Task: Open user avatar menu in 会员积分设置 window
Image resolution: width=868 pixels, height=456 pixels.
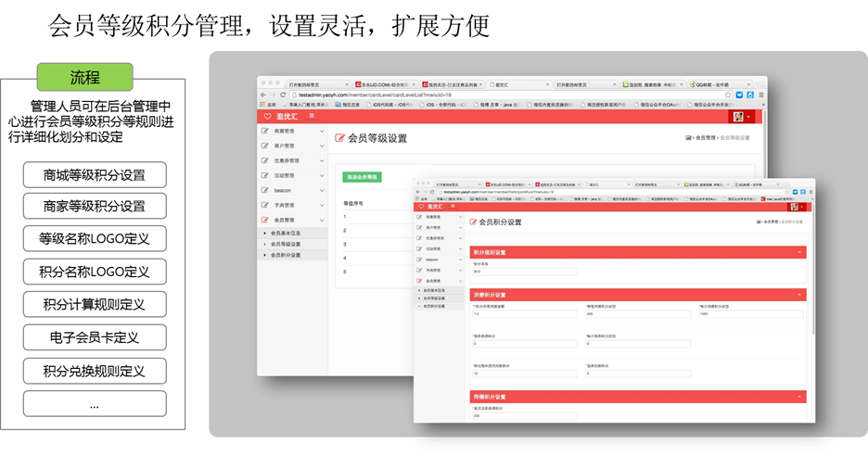Action: point(798,207)
